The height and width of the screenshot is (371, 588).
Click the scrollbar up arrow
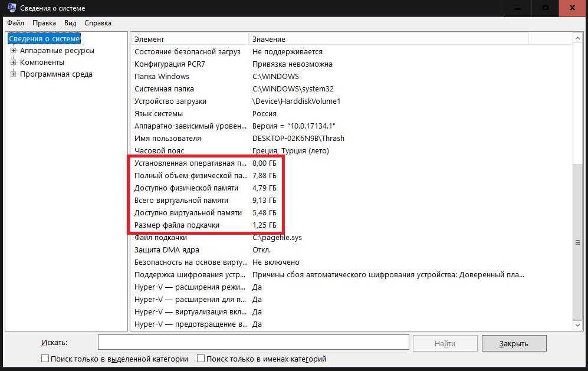tap(577, 38)
